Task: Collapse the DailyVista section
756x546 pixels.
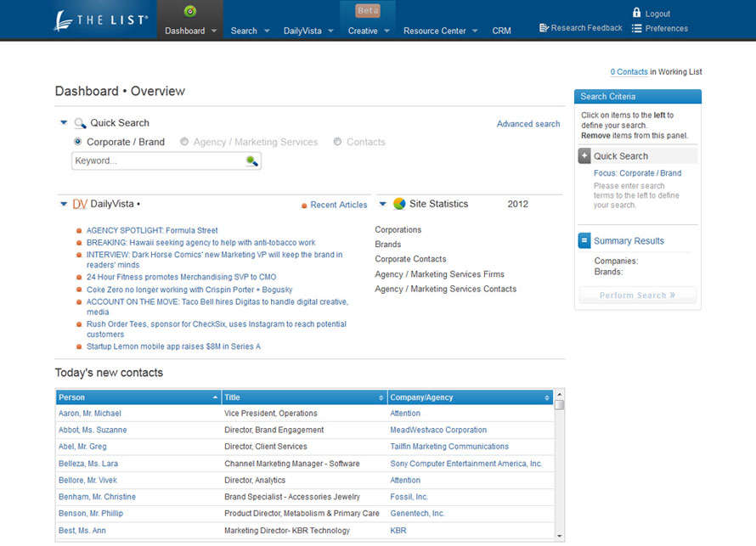Action: click(x=64, y=204)
